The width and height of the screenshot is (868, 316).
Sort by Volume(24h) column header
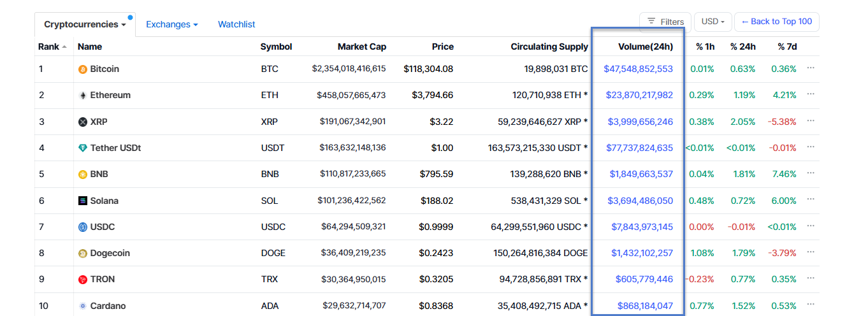pos(646,47)
